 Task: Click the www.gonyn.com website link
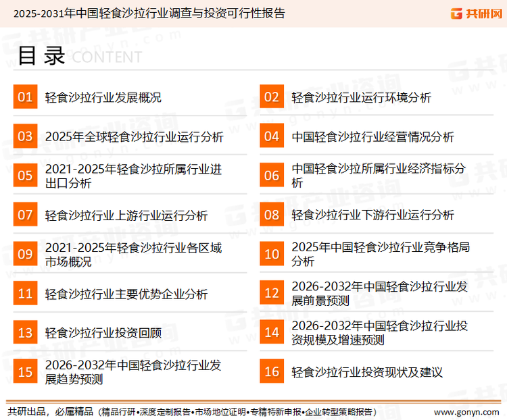coord(466,411)
